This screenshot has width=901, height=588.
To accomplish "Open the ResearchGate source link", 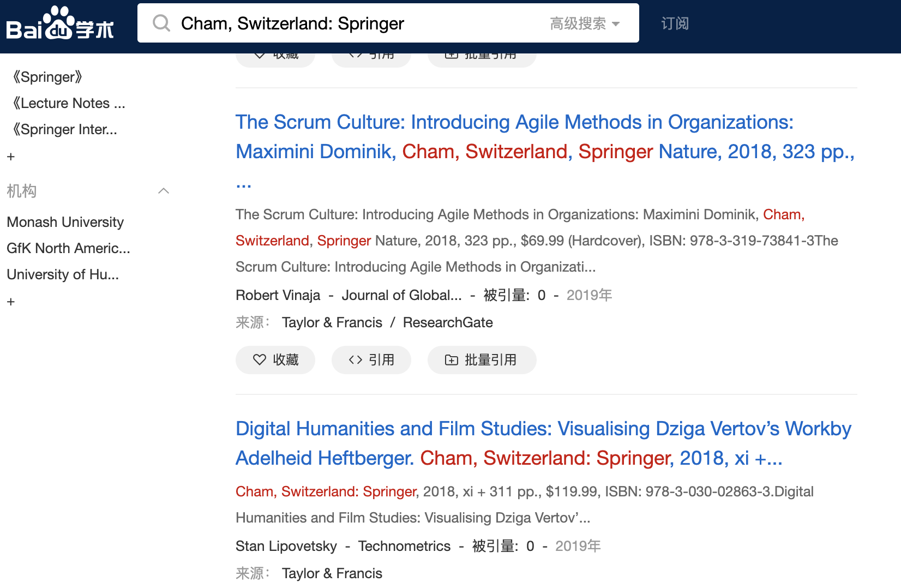I will pyautogui.click(x=448, y=322).
